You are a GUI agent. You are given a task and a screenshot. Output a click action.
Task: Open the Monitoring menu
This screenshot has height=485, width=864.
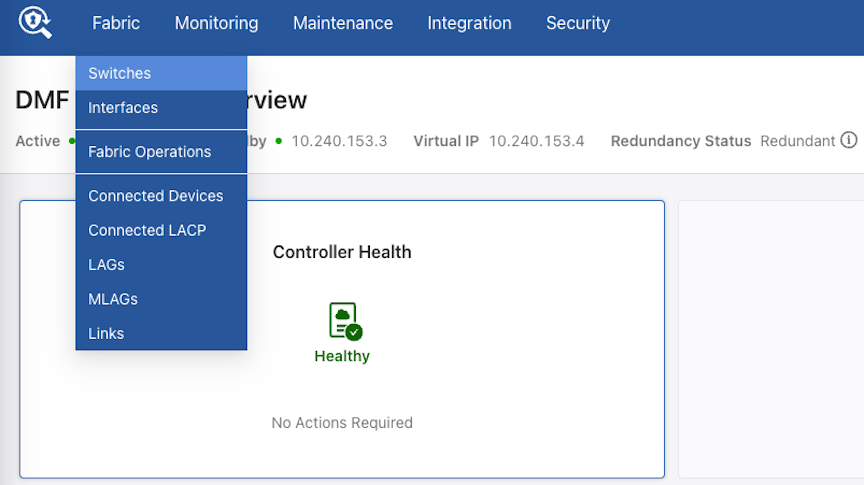pos(217,23)
